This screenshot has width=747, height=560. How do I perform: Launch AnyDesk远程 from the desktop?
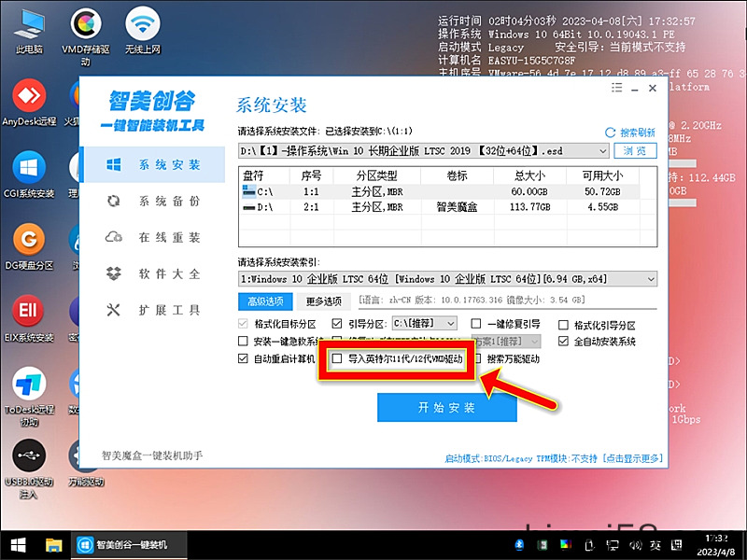coord(29,103)
